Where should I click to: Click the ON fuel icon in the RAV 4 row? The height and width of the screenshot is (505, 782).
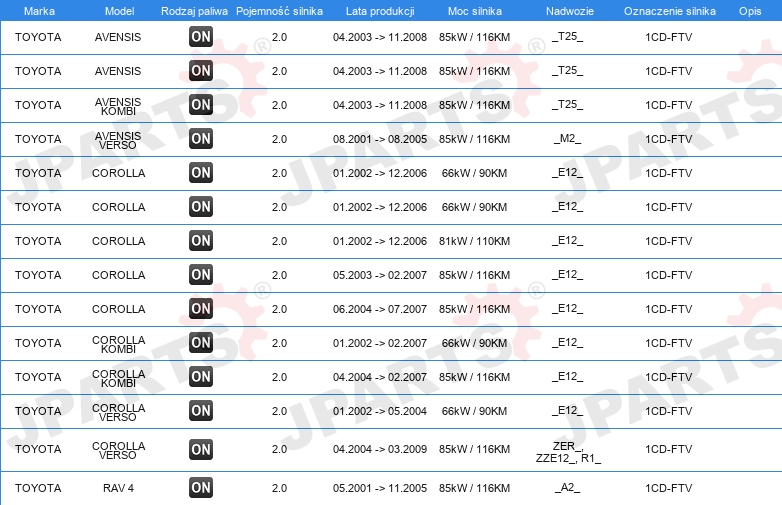pos(201,488)
